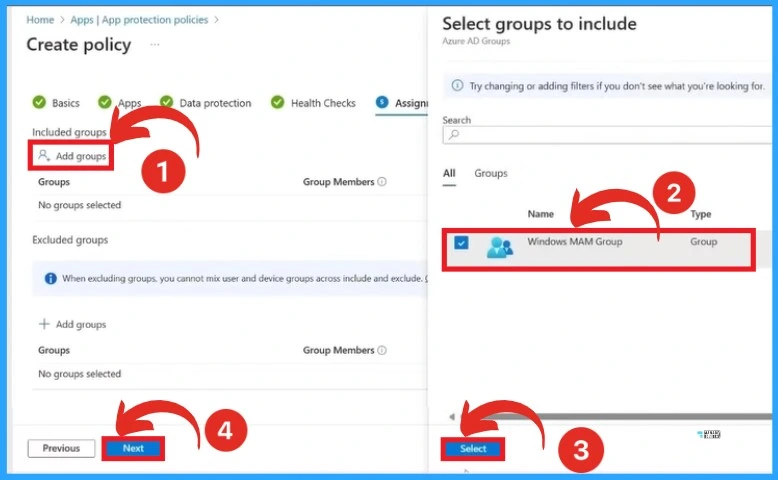This screenshot has height=480, width=778.
Task: Click 'No groups selected' under Excluded groups
Action: (x=79, y=374)
